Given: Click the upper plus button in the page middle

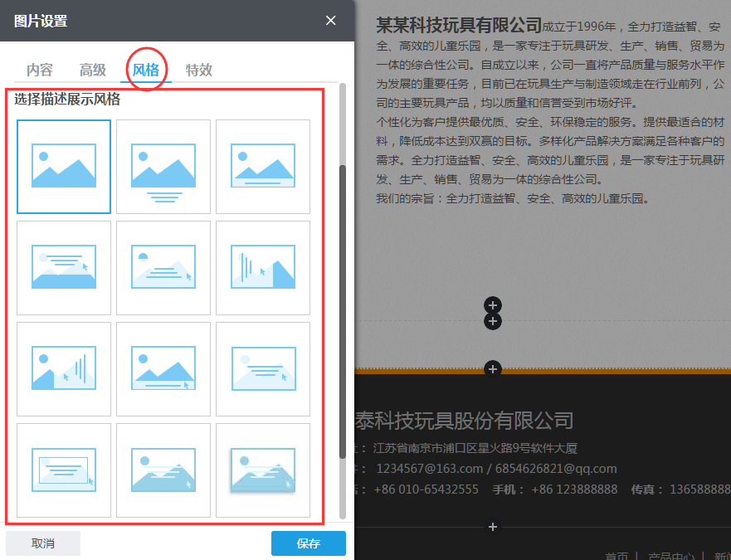Looking at the screenshot, I should coord(493,305).
